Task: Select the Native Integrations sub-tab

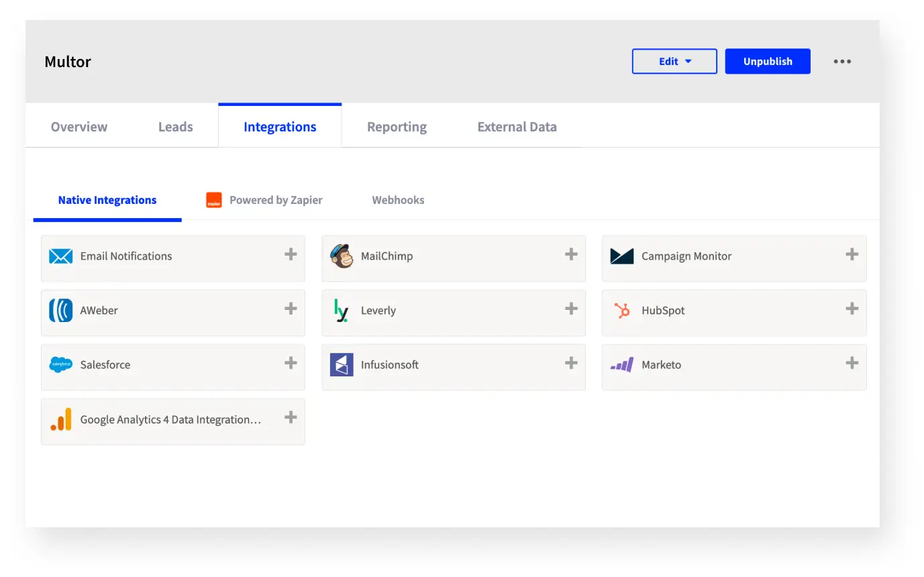Action: pos(107,200)
